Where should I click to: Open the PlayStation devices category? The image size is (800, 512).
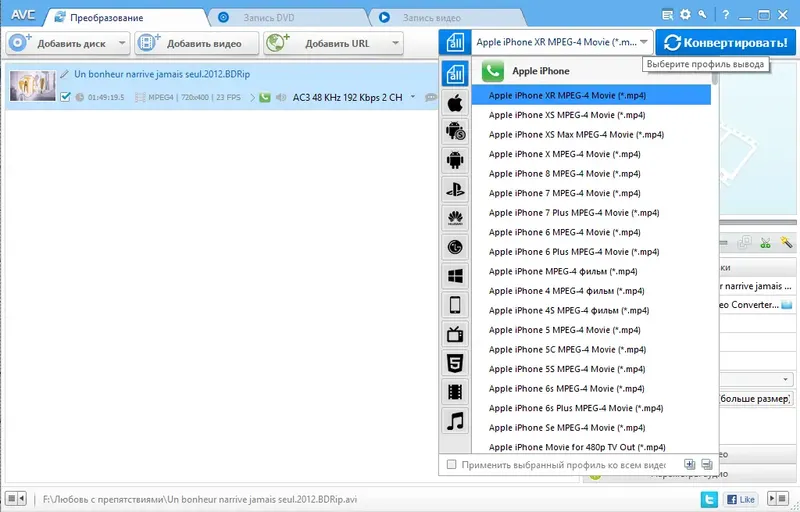455,190
